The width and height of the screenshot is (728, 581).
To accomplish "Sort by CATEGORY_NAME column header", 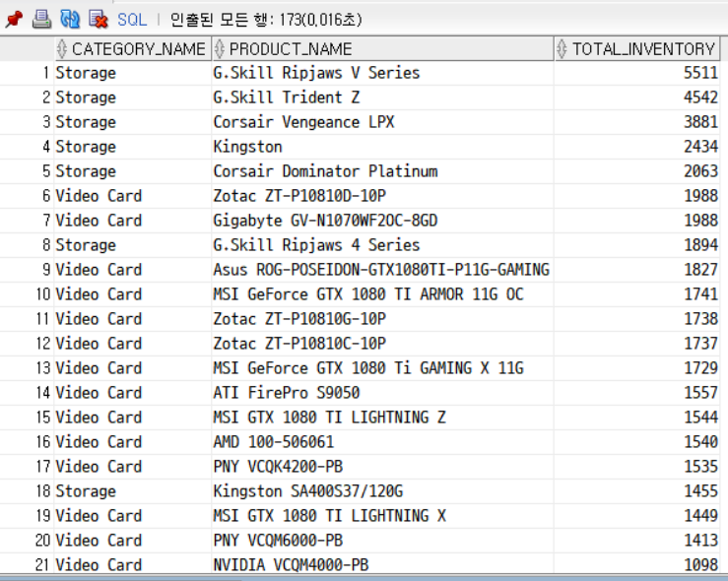I will tap(133, 48).
